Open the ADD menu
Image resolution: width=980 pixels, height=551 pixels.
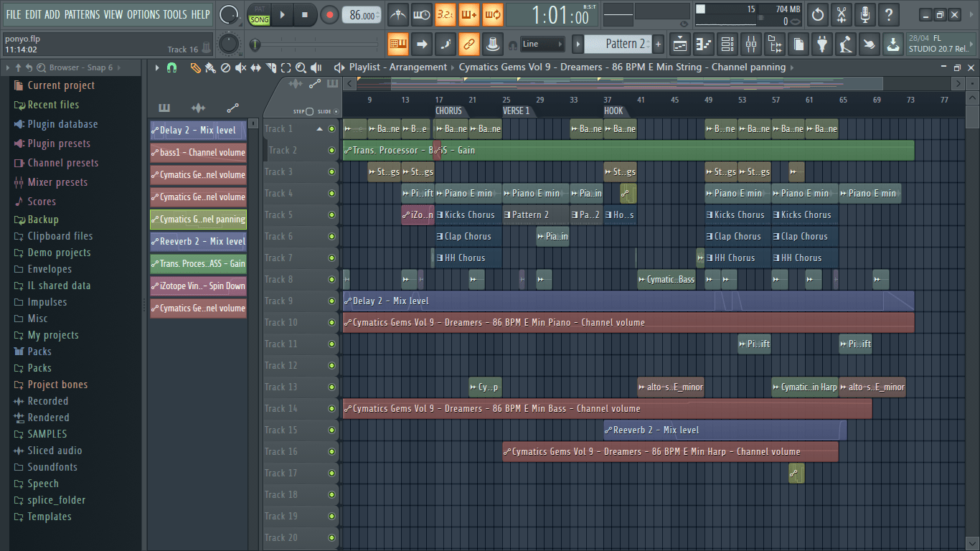coord(52,14)
